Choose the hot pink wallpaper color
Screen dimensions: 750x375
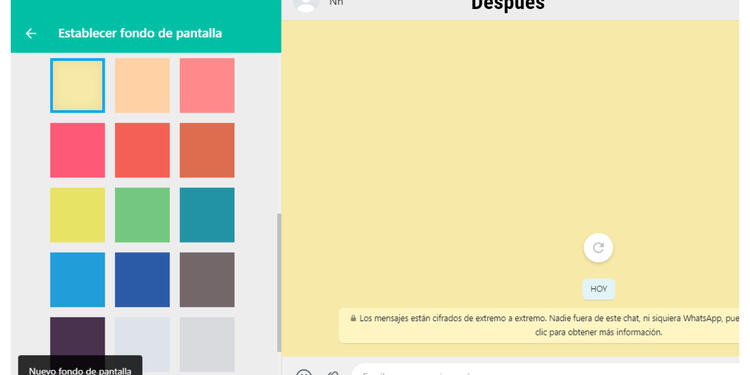[x=77, y=150]
